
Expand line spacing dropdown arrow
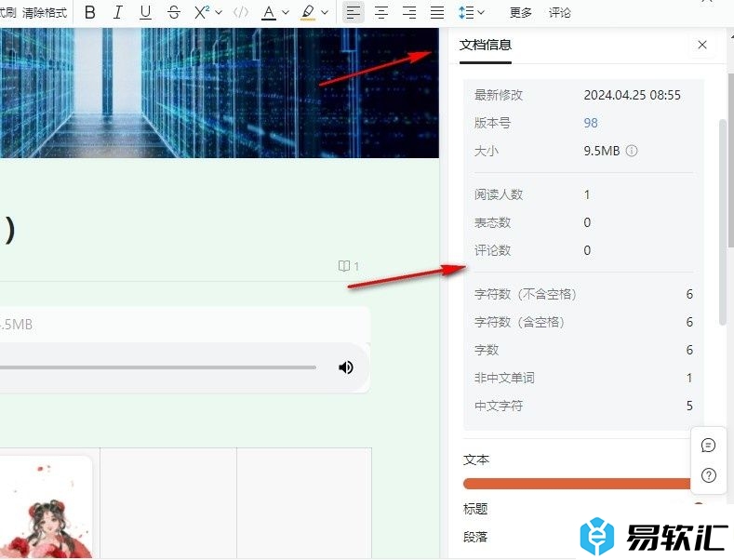point(481,13)
